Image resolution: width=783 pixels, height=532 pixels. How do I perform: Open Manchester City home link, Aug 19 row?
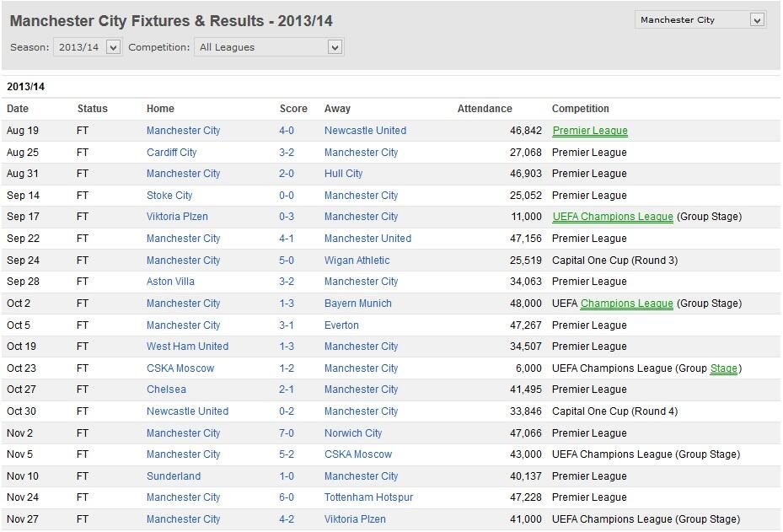coord(183,131)
